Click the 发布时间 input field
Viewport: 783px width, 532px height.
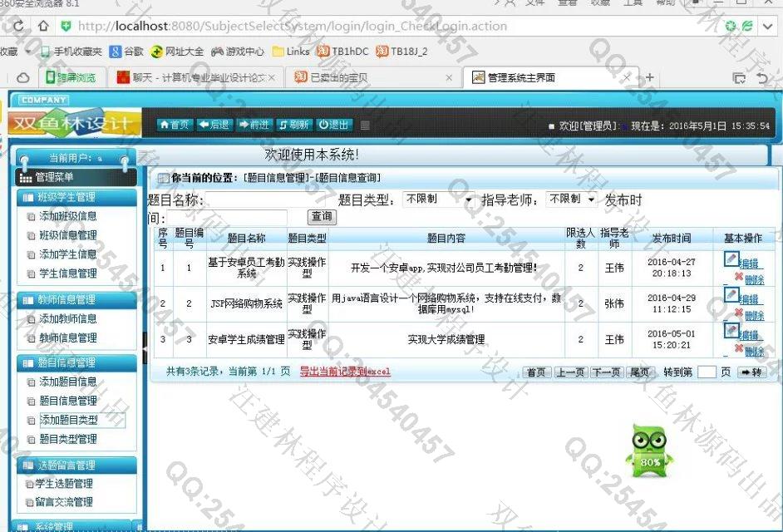pyautogui.click(x=227, y=218)
